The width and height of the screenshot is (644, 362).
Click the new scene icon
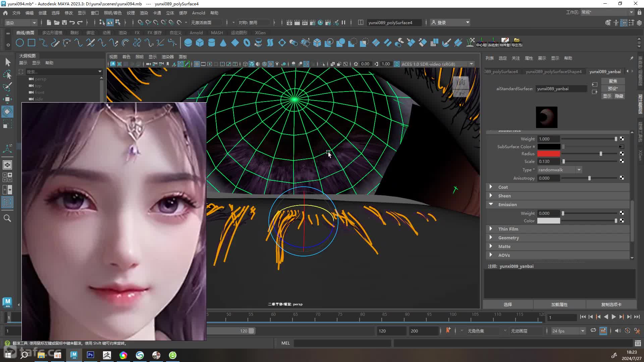(x=49, y=22)
